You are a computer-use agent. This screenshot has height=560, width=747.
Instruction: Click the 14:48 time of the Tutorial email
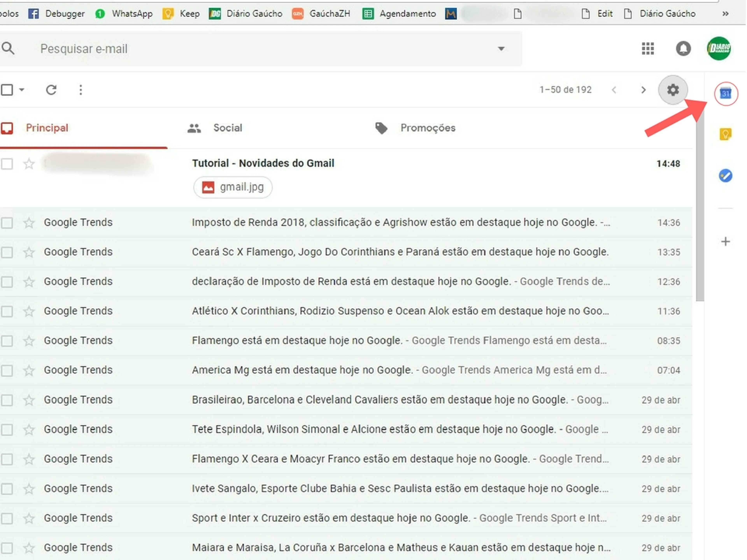(x=668, y=164)
